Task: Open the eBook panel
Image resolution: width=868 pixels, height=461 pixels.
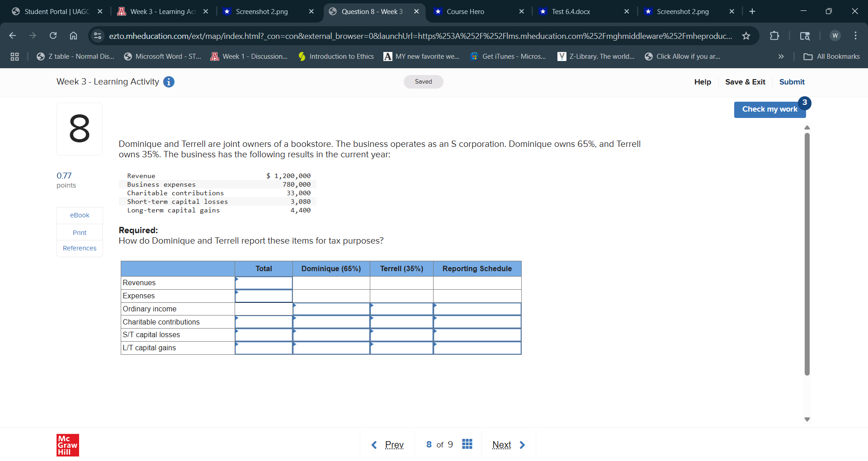Action: point(79,215)
